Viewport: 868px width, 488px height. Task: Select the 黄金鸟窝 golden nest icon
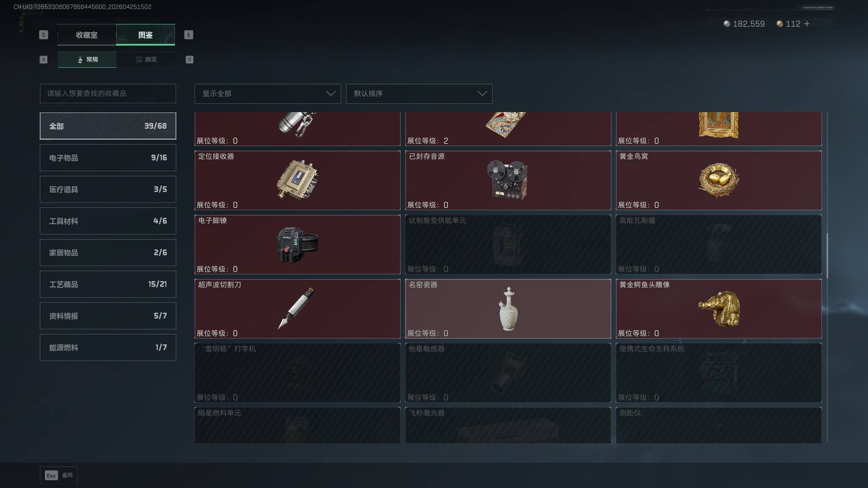pyautogui.click(x=718, y=180)
